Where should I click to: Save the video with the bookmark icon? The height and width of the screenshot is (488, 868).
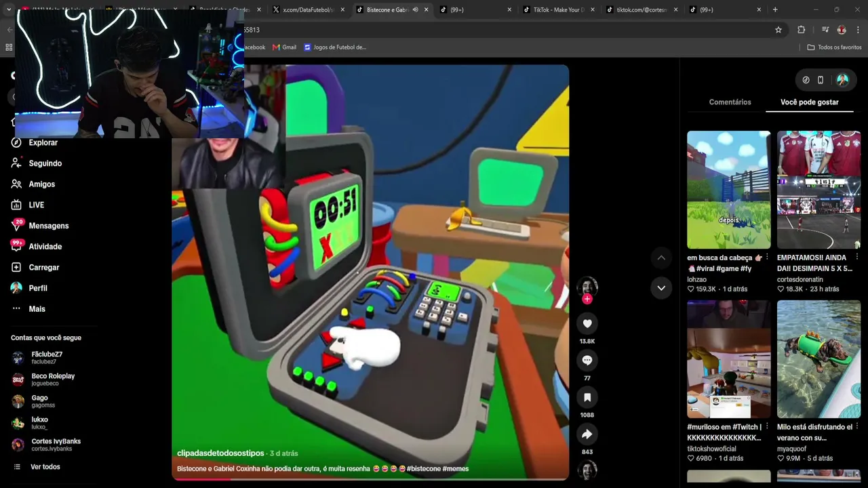[x=587, y=397]
